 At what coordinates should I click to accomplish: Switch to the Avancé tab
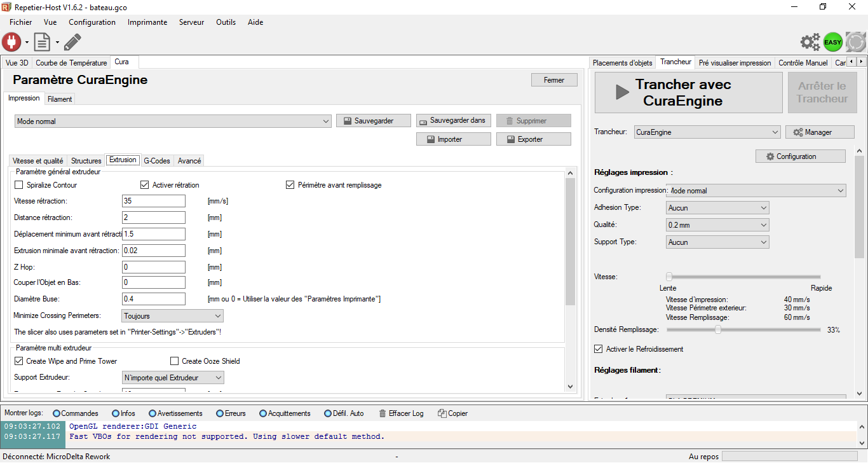point(189,161)
